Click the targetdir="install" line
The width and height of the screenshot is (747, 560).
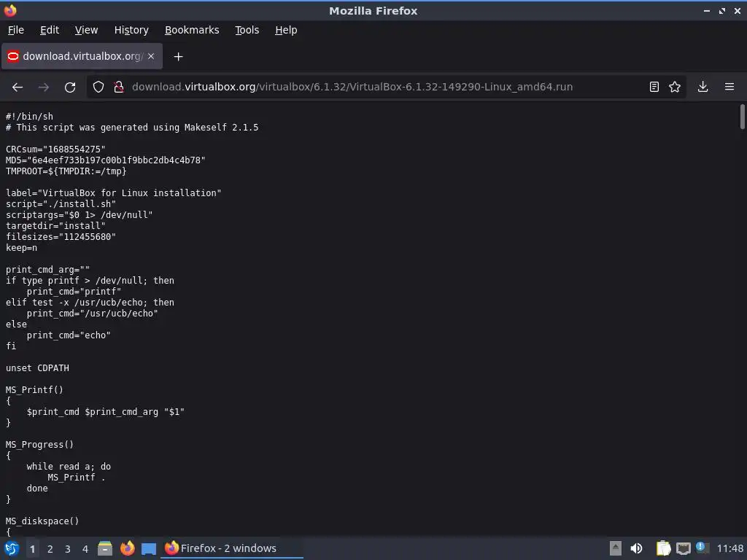pos(55,226)
